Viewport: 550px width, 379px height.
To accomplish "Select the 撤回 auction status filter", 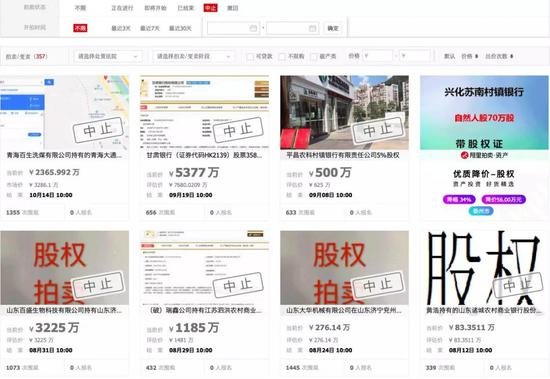I will (232, 8).
